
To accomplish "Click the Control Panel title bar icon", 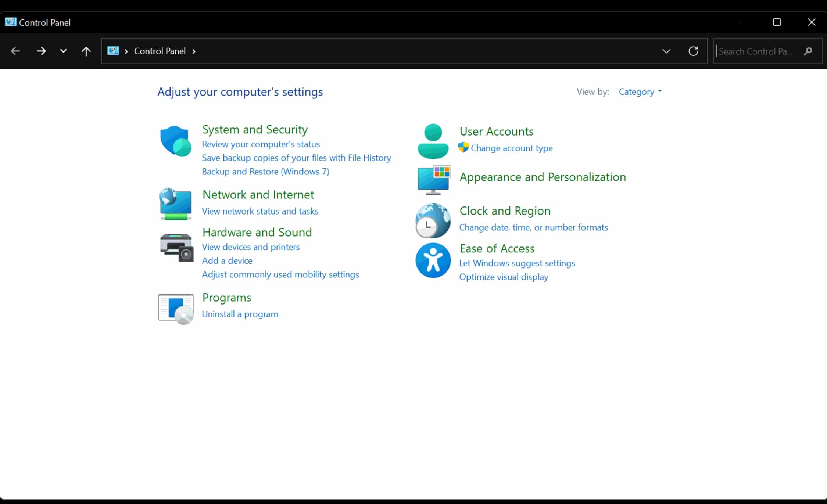I will (10, 22).
